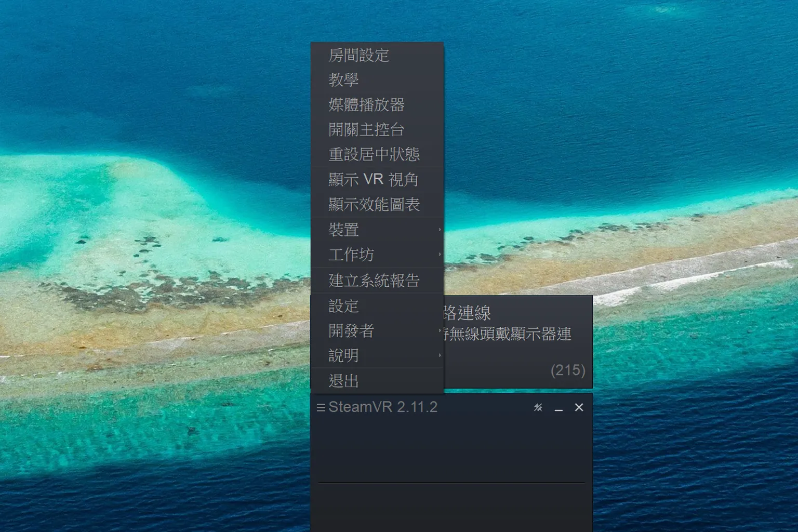Viewport: 798px width, 532px height.
Task: Open 媒體播放器 media player
Action: pyautogui.click(x=367, y=105)
